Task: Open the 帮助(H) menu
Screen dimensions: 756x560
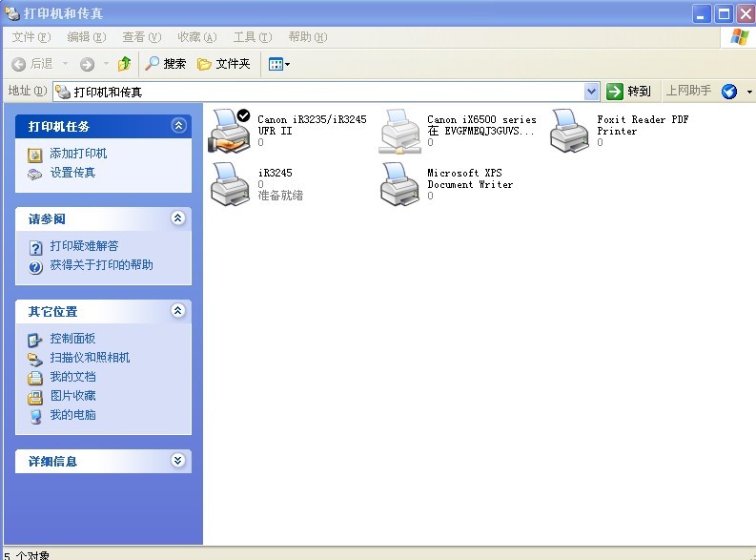Action: [308, 37]
